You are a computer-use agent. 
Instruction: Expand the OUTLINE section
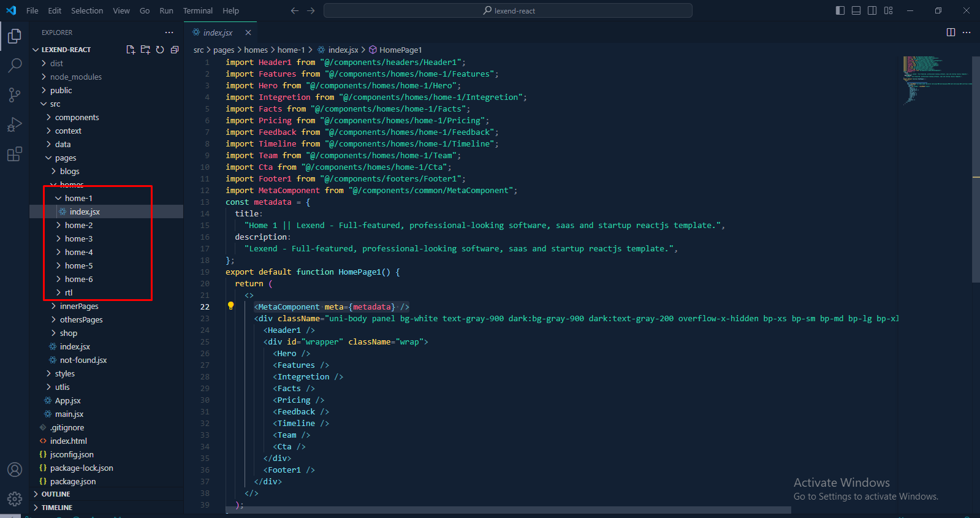(56, 494)
